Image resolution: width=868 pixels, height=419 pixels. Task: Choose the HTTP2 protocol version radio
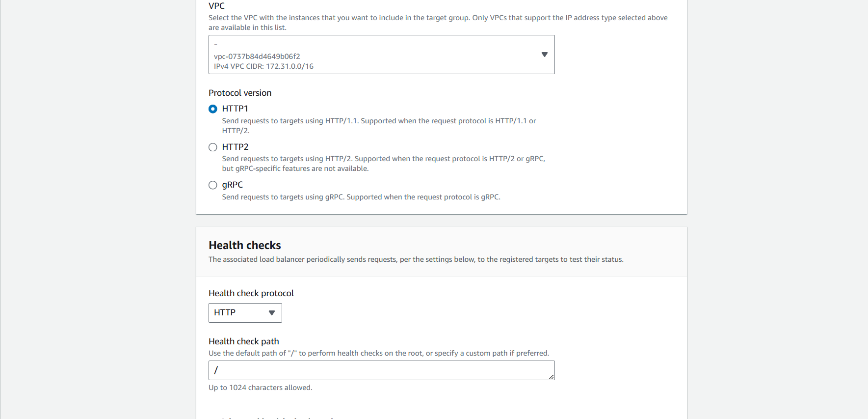coord(213,147)
